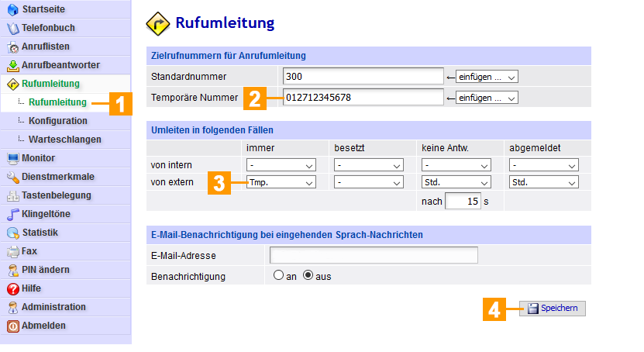Expand einfügen dropdown beside Standardnummer

(x=486, y=77)
